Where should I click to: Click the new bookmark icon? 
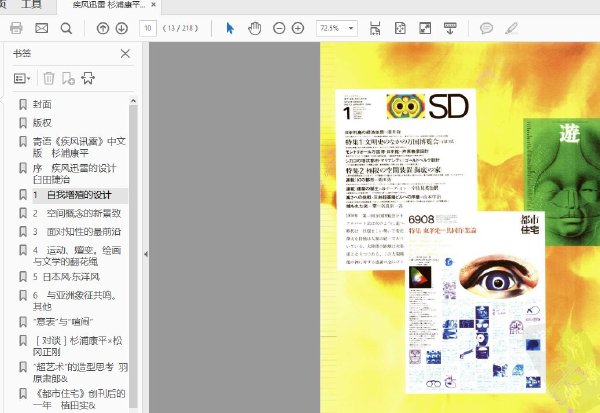click(68, 78)
